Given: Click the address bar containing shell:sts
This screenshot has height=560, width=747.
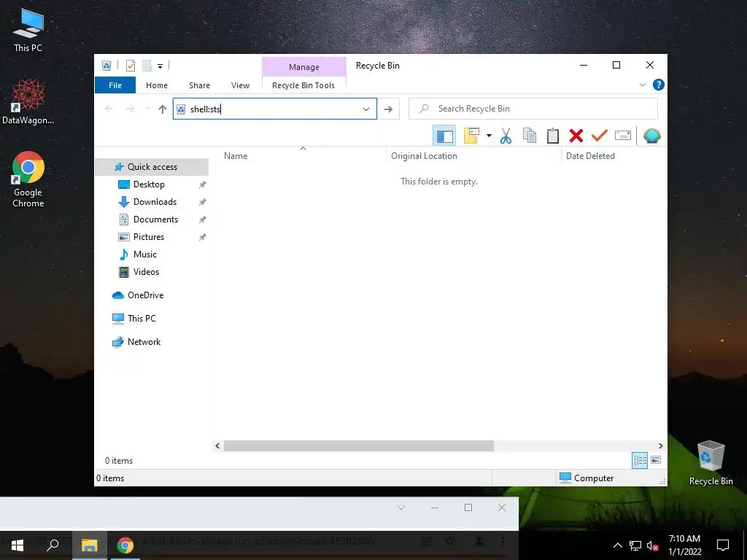Looking at the screenshot, I should coord(275,109).
